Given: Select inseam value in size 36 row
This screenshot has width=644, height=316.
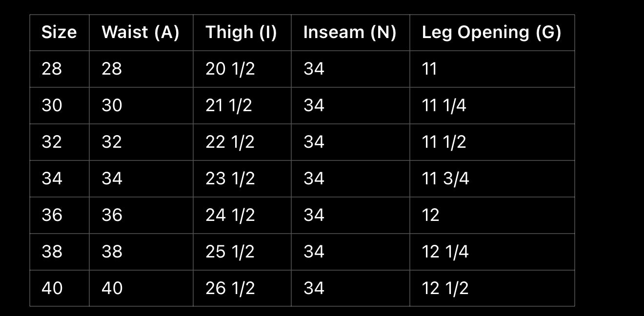Looking at the screenshot, I should click(314, 215).
